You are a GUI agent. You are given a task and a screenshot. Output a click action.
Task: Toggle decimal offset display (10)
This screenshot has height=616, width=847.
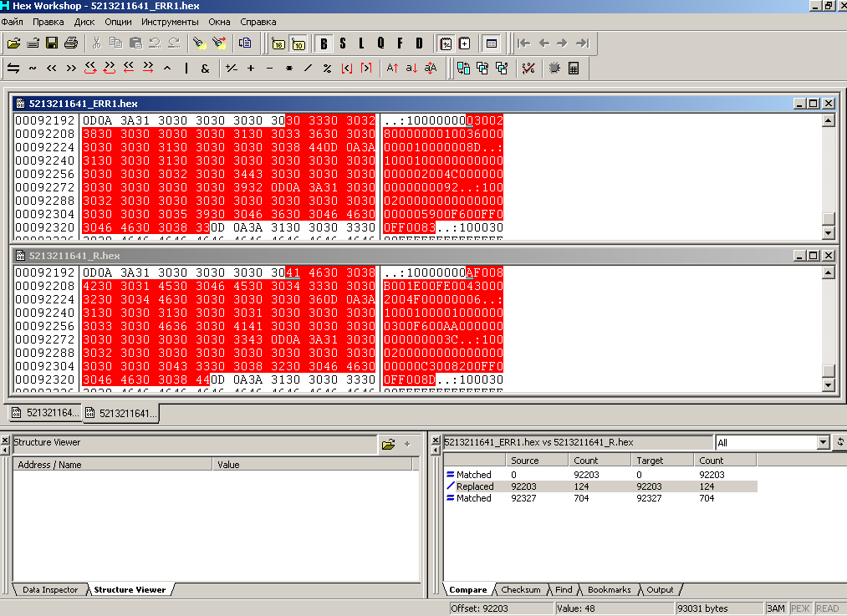point(298,43)
